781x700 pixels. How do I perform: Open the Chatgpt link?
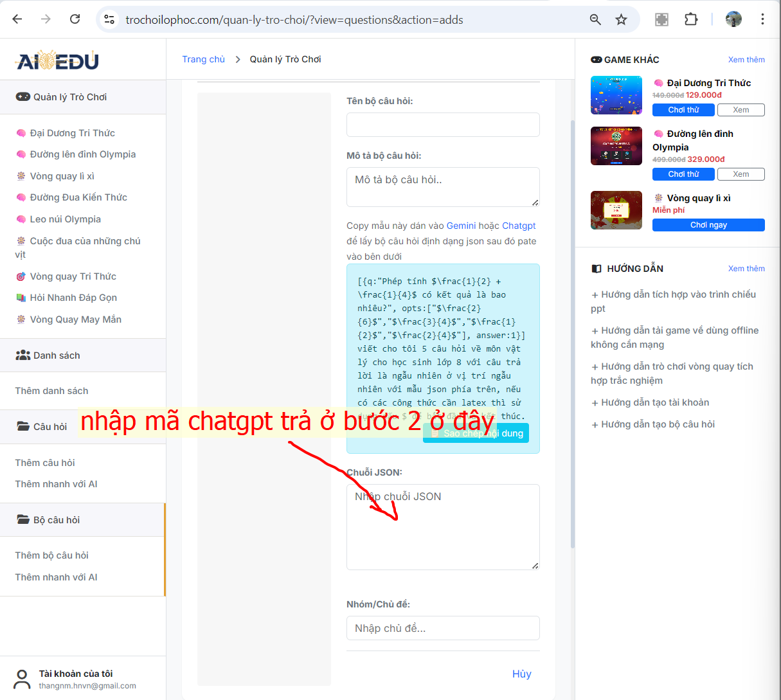click(x=518, y=226)
